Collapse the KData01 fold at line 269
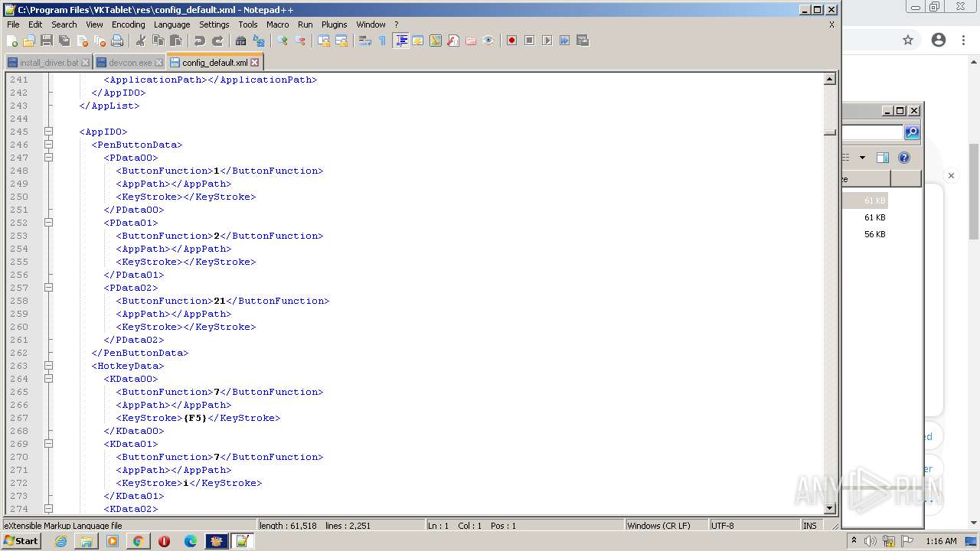 (48, 444)
